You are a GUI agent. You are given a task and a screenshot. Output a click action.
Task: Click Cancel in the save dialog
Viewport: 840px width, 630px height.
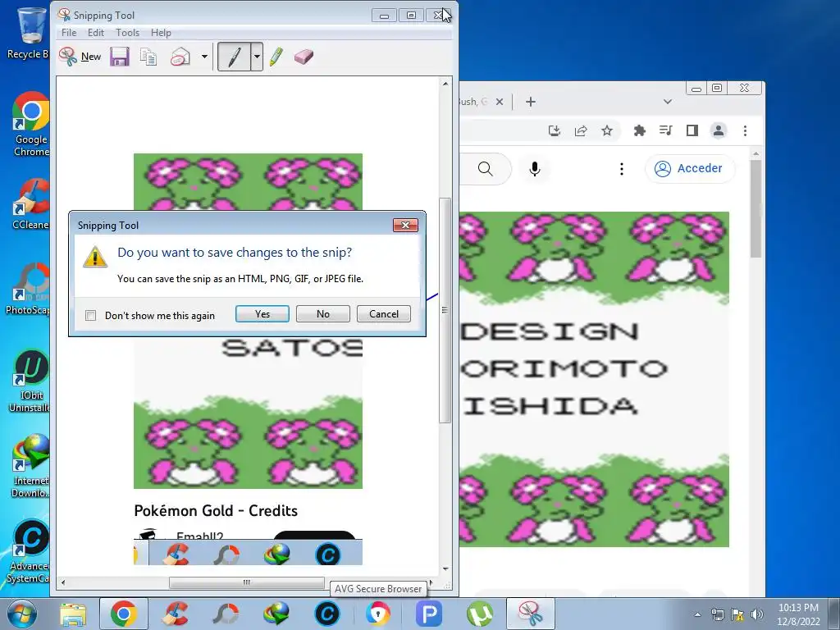tap(384, 314)
